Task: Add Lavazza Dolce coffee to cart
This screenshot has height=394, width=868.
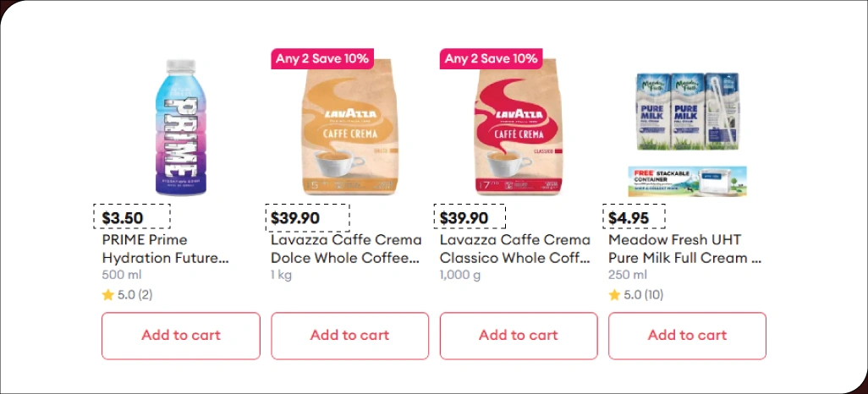Action: pos(349,336)
